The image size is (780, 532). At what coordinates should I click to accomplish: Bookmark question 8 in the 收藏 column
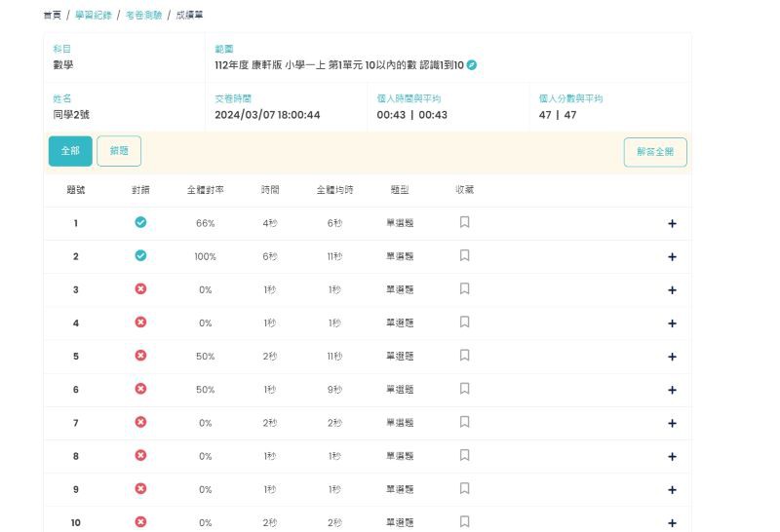pos(464,455)
